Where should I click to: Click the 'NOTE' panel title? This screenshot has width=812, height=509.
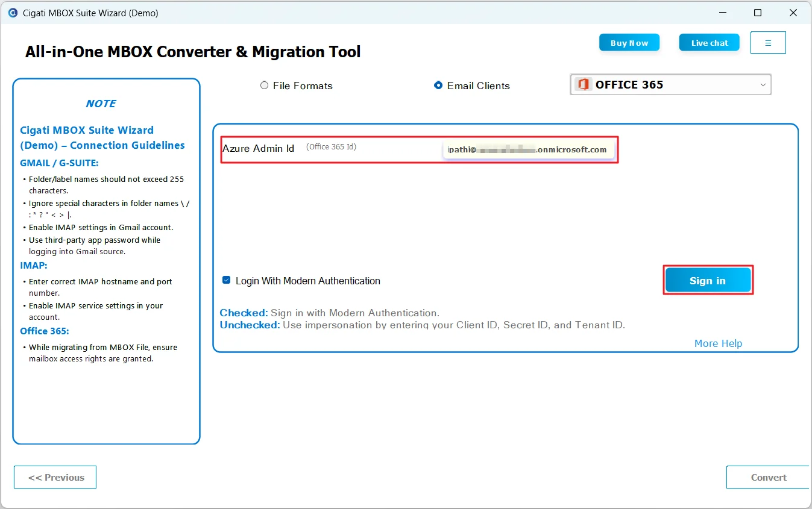point(101,104)
